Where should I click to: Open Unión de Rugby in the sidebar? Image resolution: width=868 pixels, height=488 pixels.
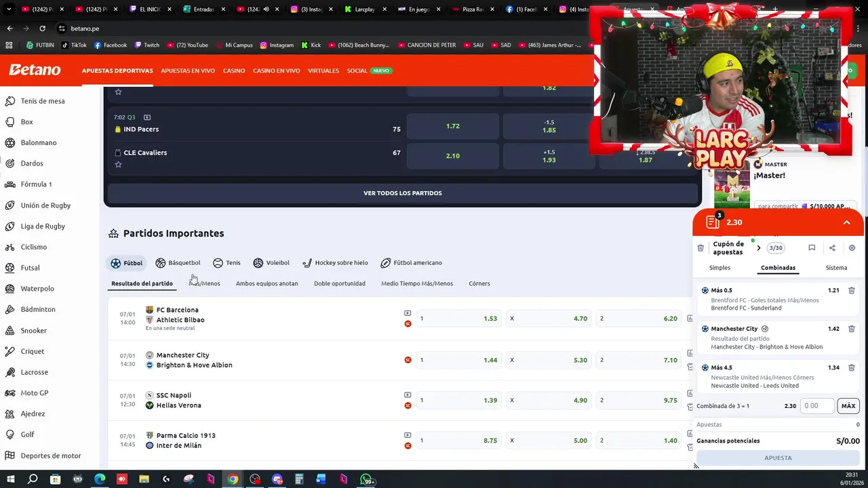[45, 205]
